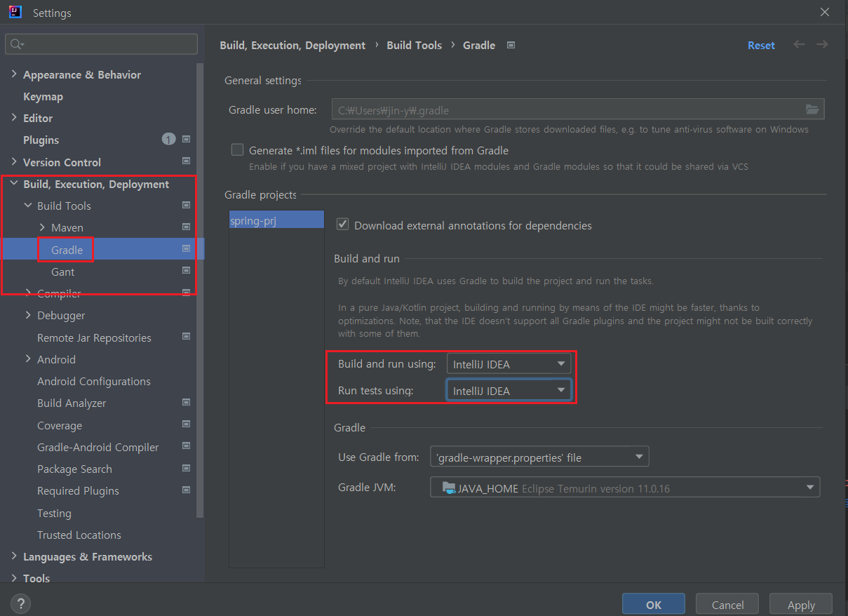
Task: Click the back navigation arrow
Action: pos(799,44)
